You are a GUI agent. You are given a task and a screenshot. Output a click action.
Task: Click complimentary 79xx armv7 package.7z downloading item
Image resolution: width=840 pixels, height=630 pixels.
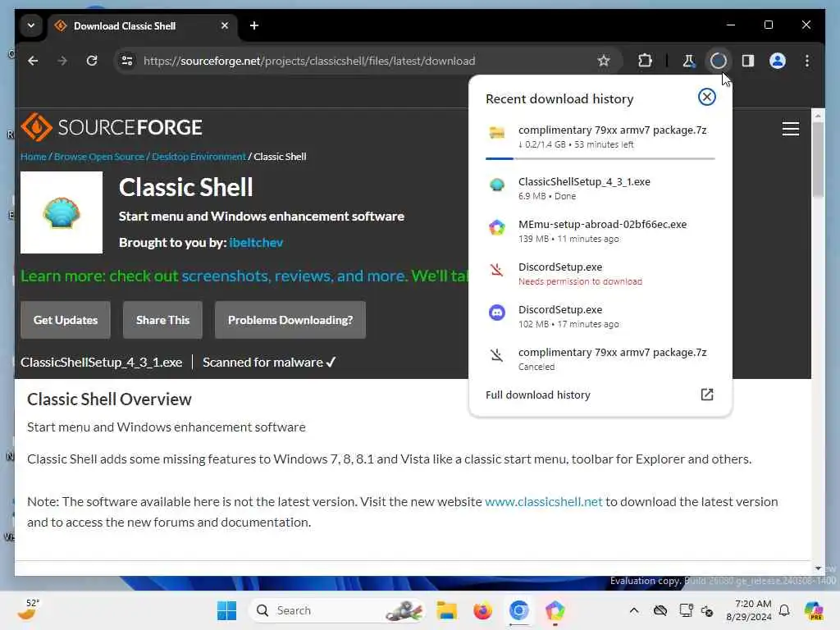600,137
